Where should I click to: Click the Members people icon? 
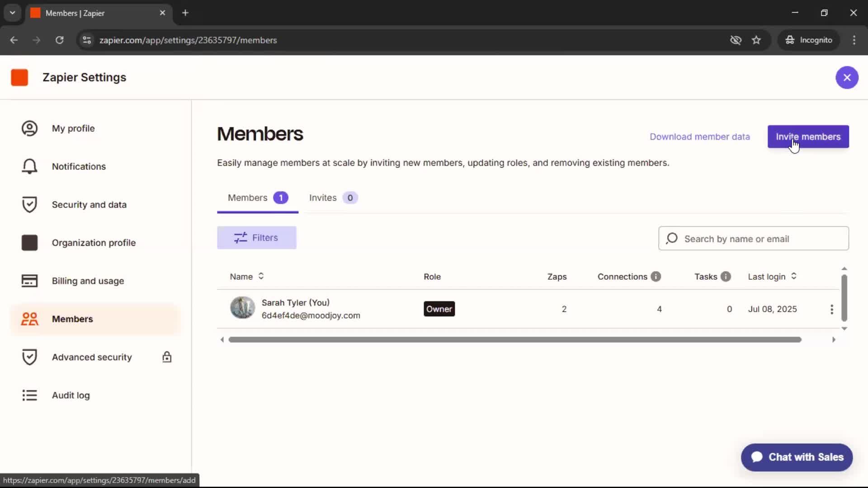[29, 319]
